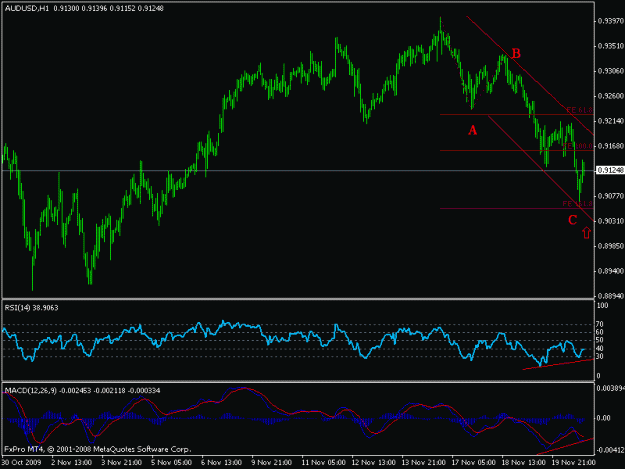Screen dimensions: 625x469
Task: Click the RSI scale value 100
Action: [x=603, y=305]
